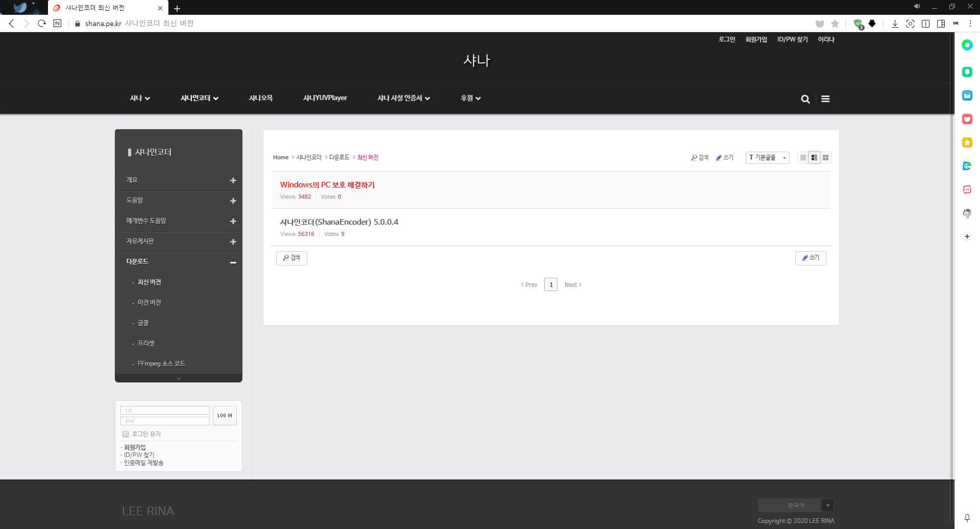Open the site search magnifier icon in header
Viewport: 980px width, 529px height.
pos(805,99)
